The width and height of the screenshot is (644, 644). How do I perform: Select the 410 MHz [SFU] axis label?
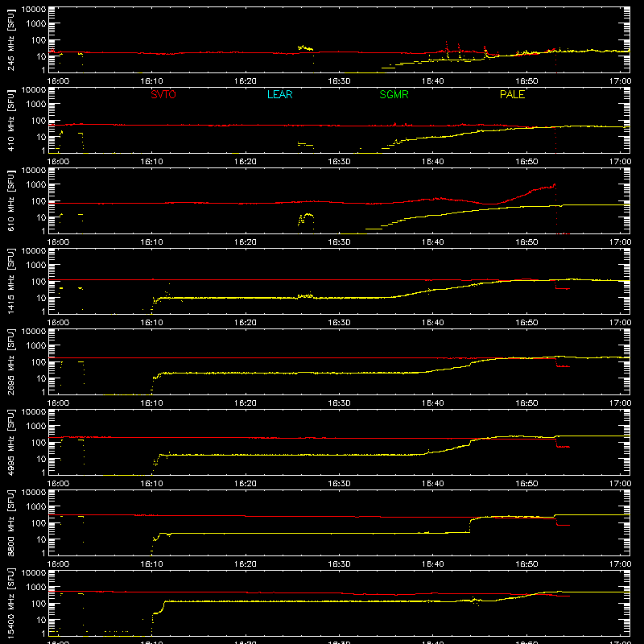[x=11, y=120]
